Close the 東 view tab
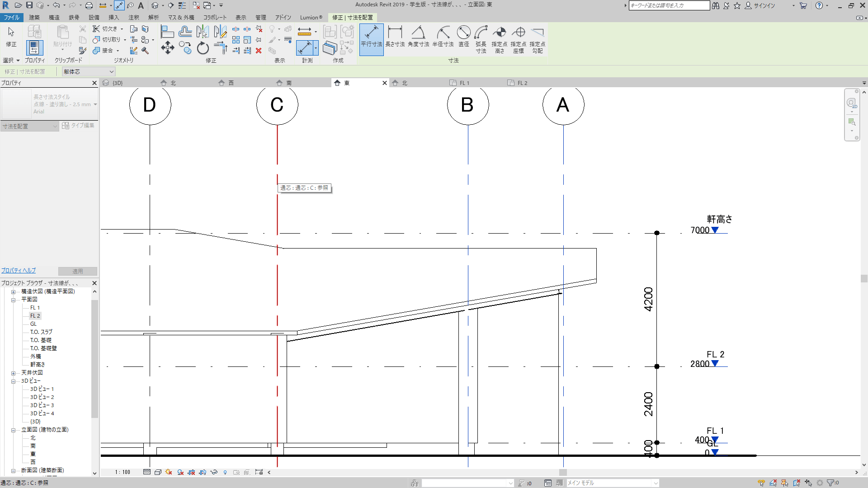This screenshot has width=868, height=488. [x=385, y=83]
